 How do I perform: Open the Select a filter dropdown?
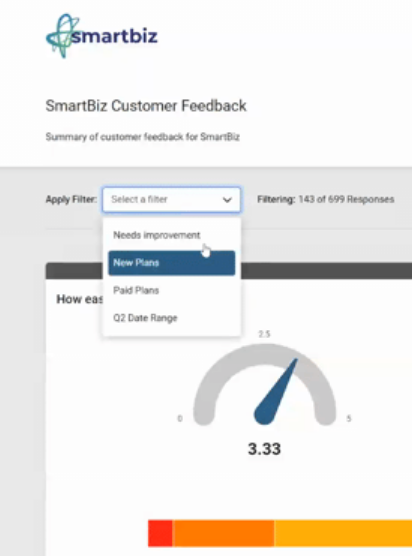tap(172, 200)
